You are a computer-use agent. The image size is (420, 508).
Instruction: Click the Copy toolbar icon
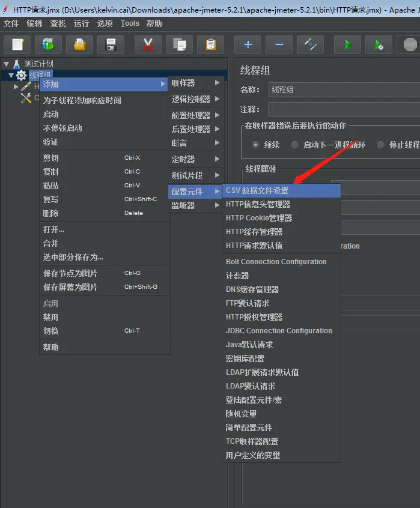tap(179, 44)
